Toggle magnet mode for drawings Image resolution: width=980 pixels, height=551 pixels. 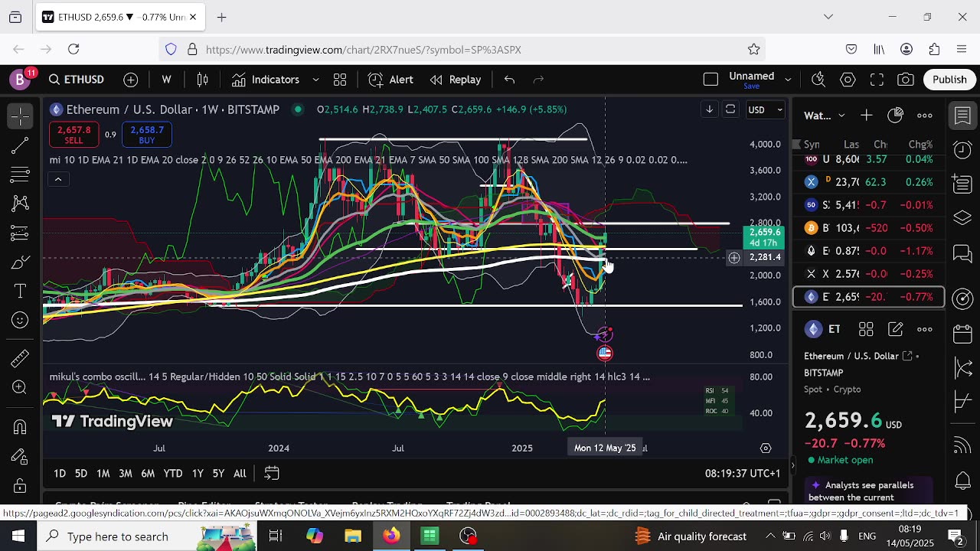21,427
